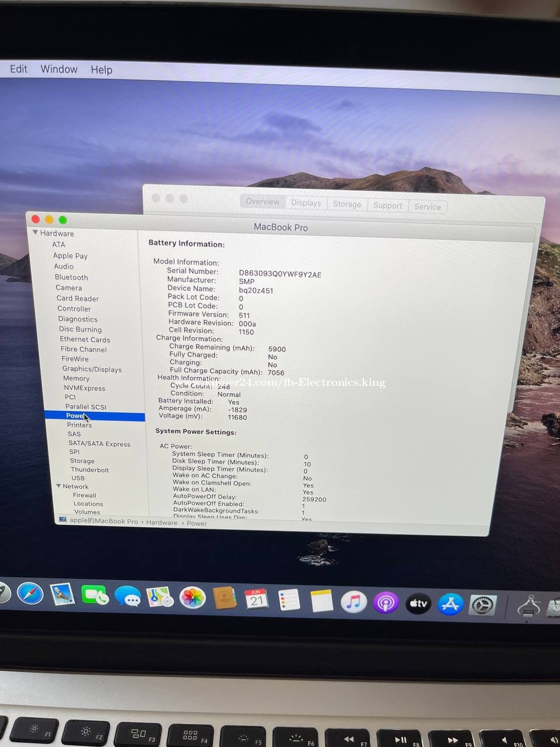Screen dimensions: 560x747
Task: Click the battery serial number D863093Q0YWF9Y2AE
Action: point(280,274)
